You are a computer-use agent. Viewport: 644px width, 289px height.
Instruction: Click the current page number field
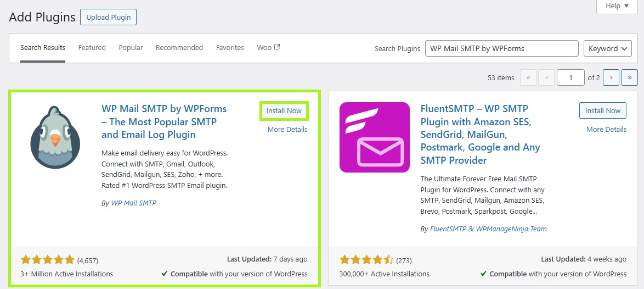[x=570, y=77]
